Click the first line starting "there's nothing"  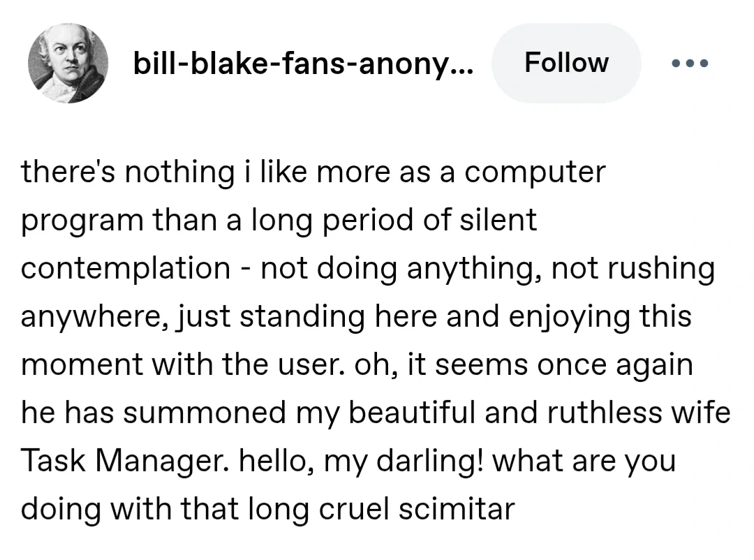[x=313, y=172]
